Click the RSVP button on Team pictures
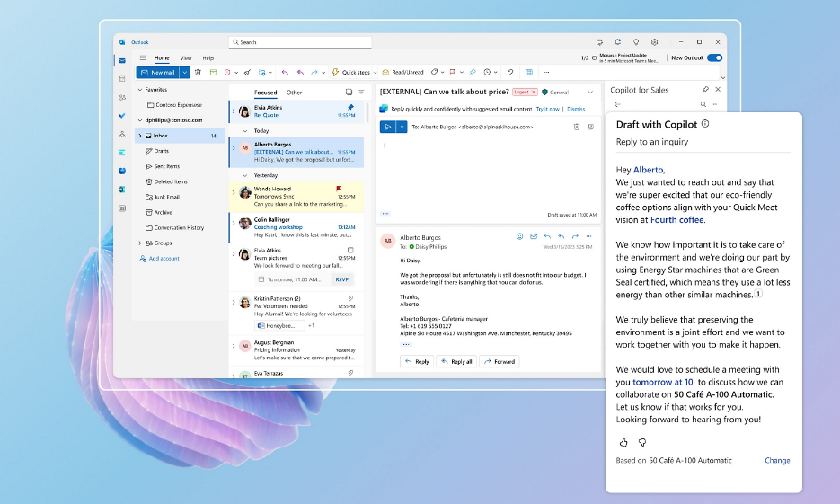The height and width of the screenshot is (504, 840). pos(341,279)
